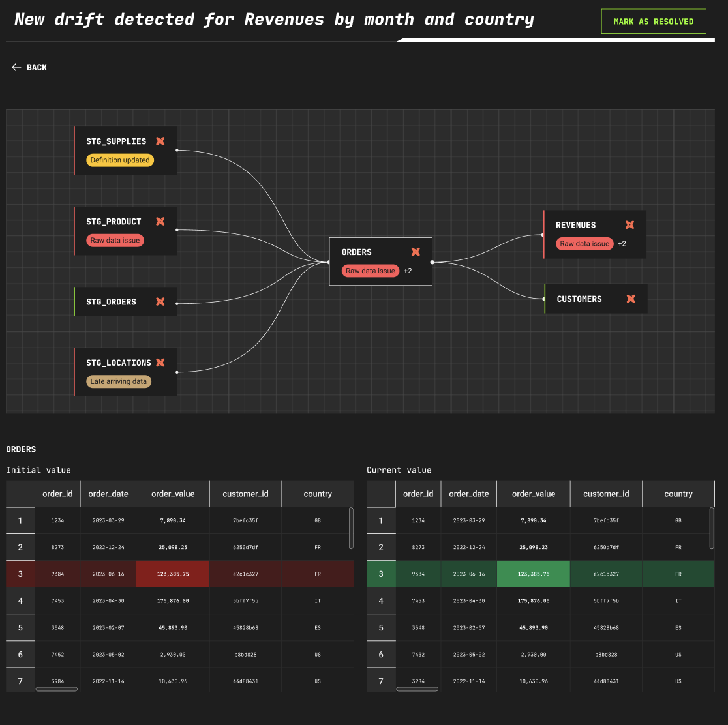Select the ORDERS node title in graph
Viewport: 728px width, 725px height.
click(x=357, y=252)
